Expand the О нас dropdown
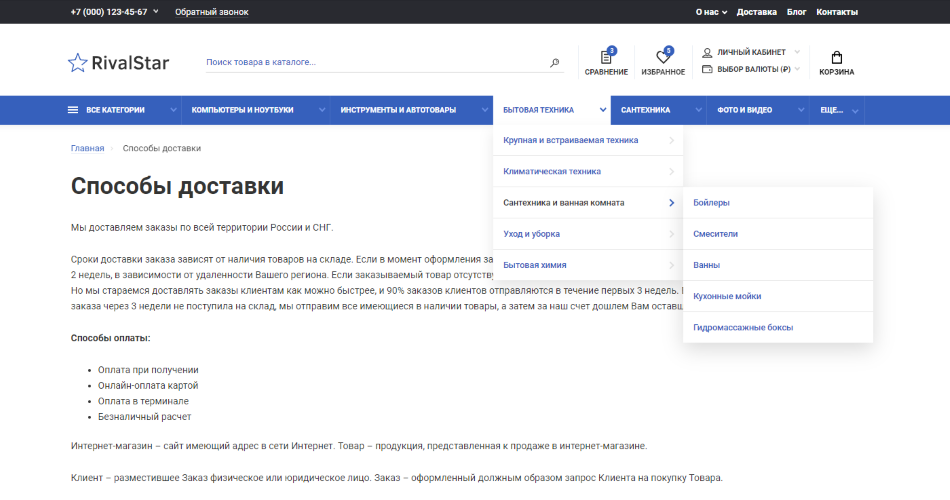Screen dimensions: 950x500 coord(711,12)
